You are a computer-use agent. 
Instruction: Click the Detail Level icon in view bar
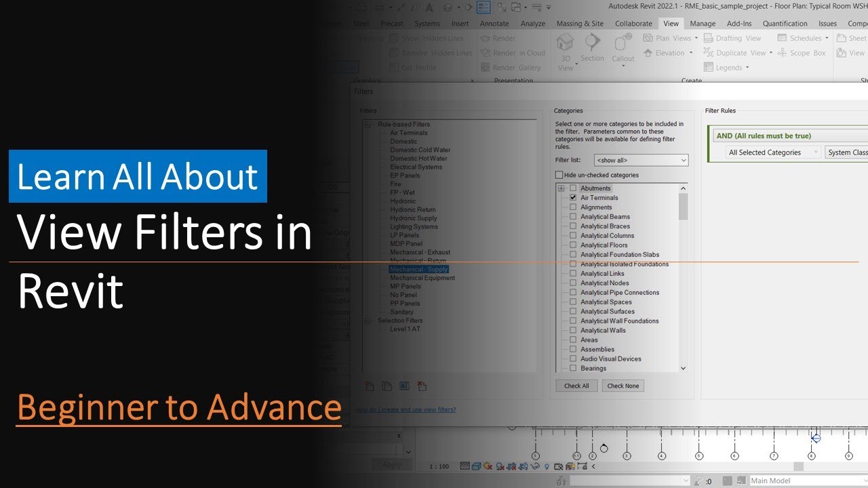pyautogui.click(x=465, y=466)
